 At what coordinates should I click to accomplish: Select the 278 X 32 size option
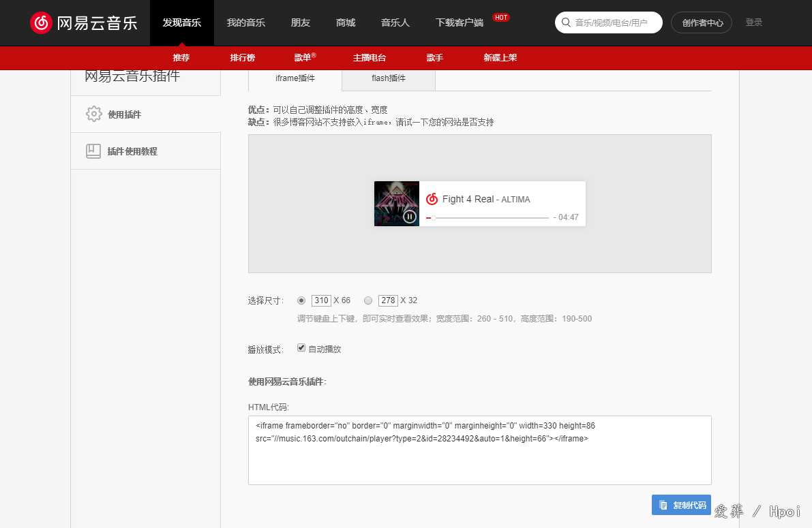point(368,300)
